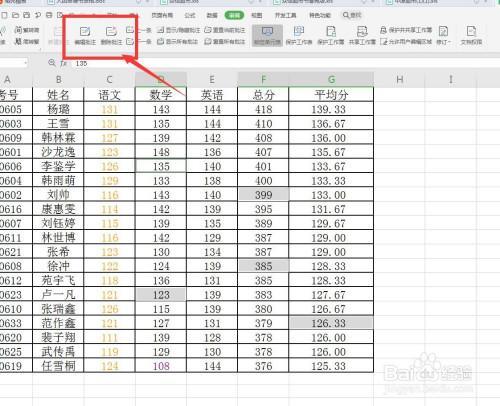Switch to Page Layout (页面布局) tab
The image size is (500, 406).
pos(162,15)
